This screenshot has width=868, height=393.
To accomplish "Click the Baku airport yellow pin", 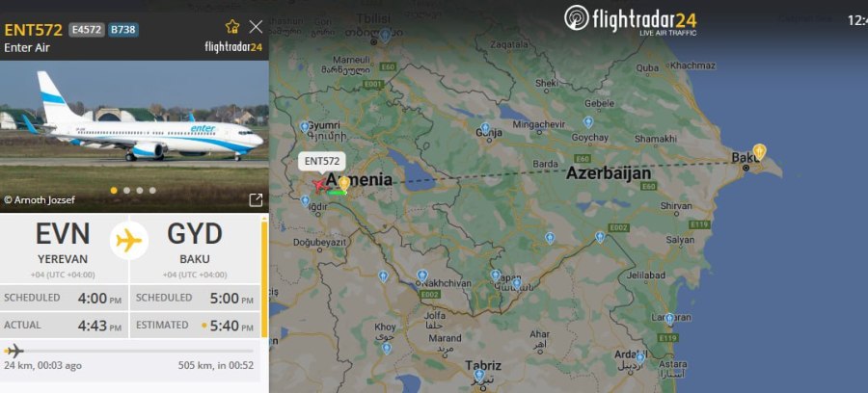I will pyautogui.click(x=760, y=151).
